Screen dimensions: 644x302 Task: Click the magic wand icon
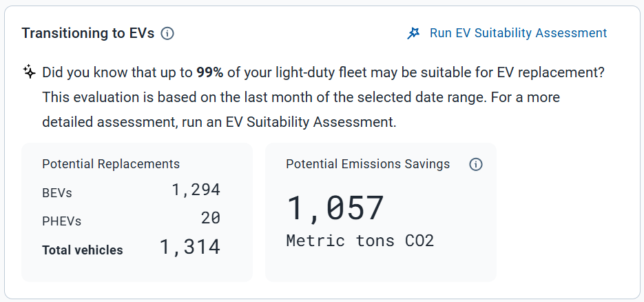[x=413, y=33]
